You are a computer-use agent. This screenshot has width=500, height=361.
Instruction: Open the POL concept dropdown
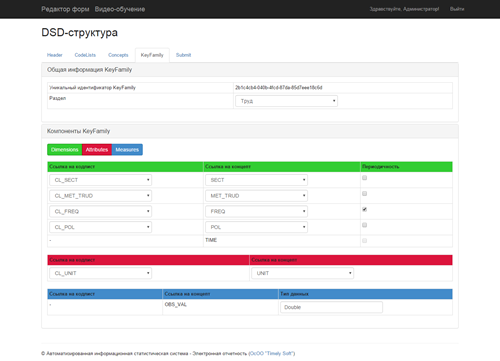(256, 227)
